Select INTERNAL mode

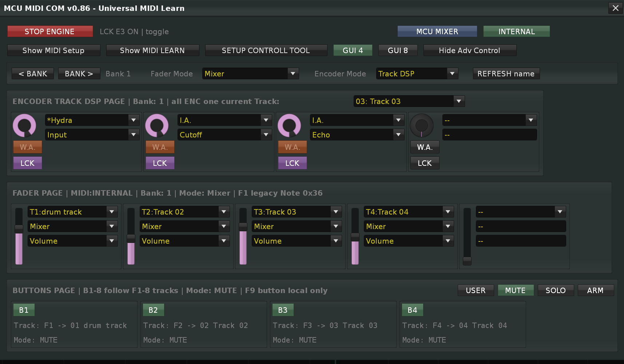(x=517, y=32)
